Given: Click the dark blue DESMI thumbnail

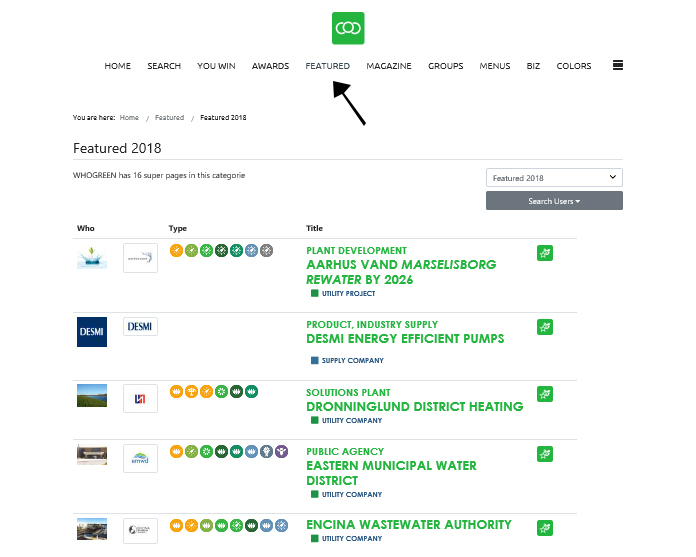Looking at the screenshot, I should coord(92,332).
